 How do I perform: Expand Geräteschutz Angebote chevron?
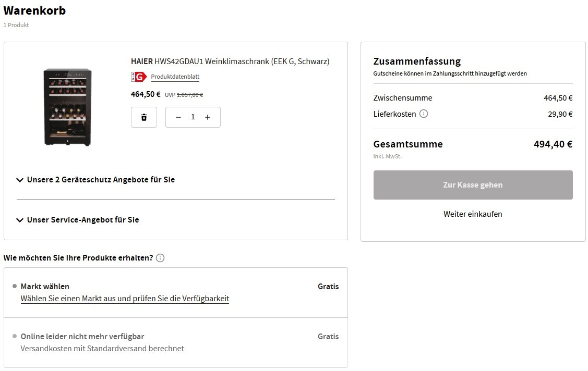click(x=20, y=180)
